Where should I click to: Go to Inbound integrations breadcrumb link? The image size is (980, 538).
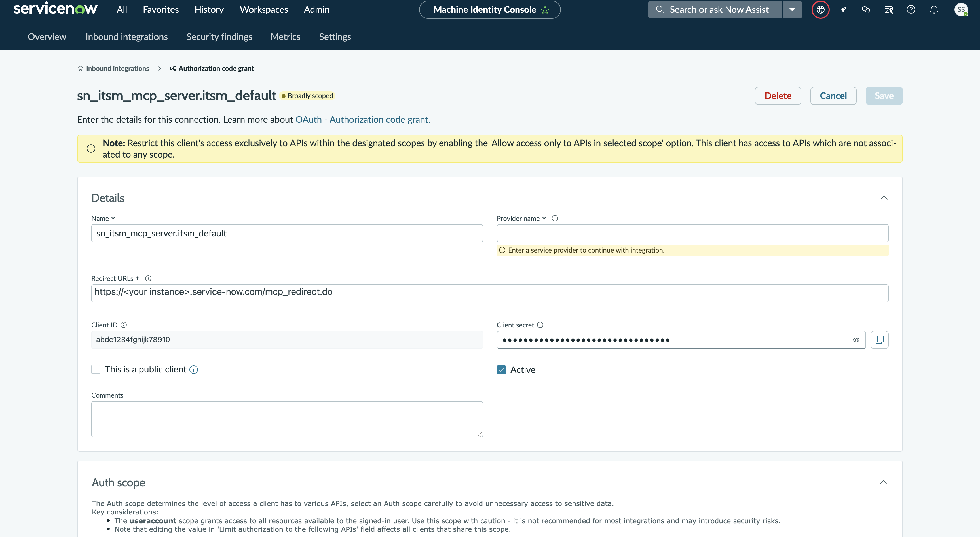pyautogui.click(x=118, y=69)
